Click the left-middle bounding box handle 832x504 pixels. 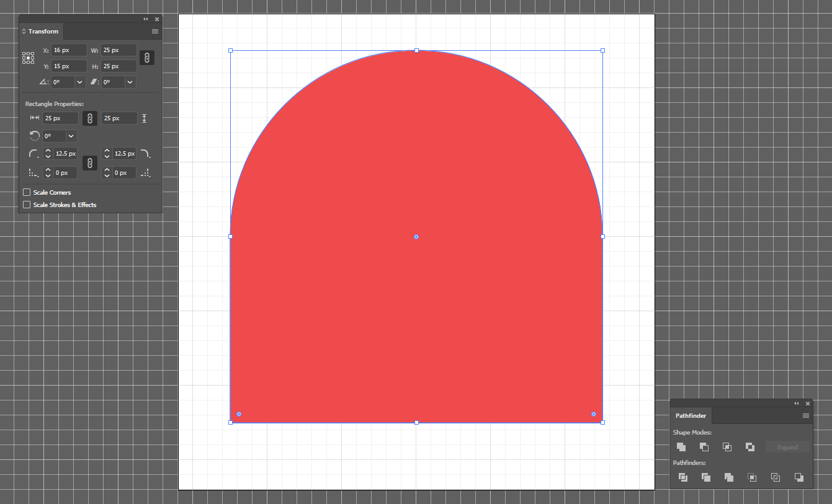(x=230, y=236)
